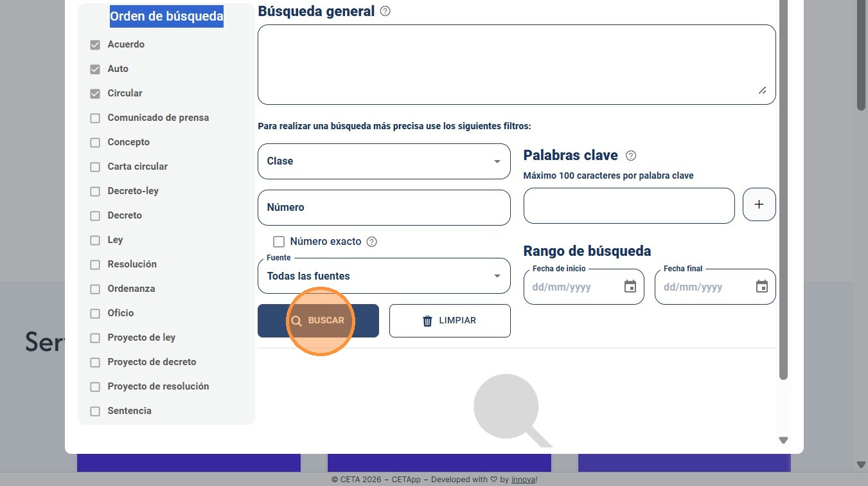This screenshot has width=868, height=486.
Task: Click inside the Búsqueda general text area
Action: tap(517, 64)
